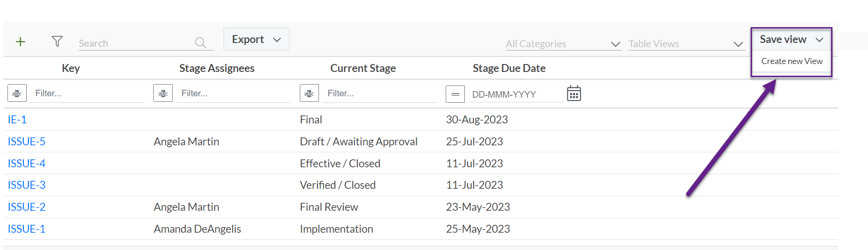Click the DD-MMM-YYYY date filter field

point(516,94)
